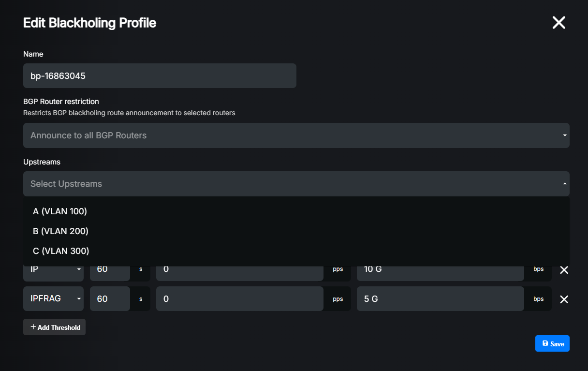
Task: Click the pps unit label on IP row
Action: coord(337,269)
